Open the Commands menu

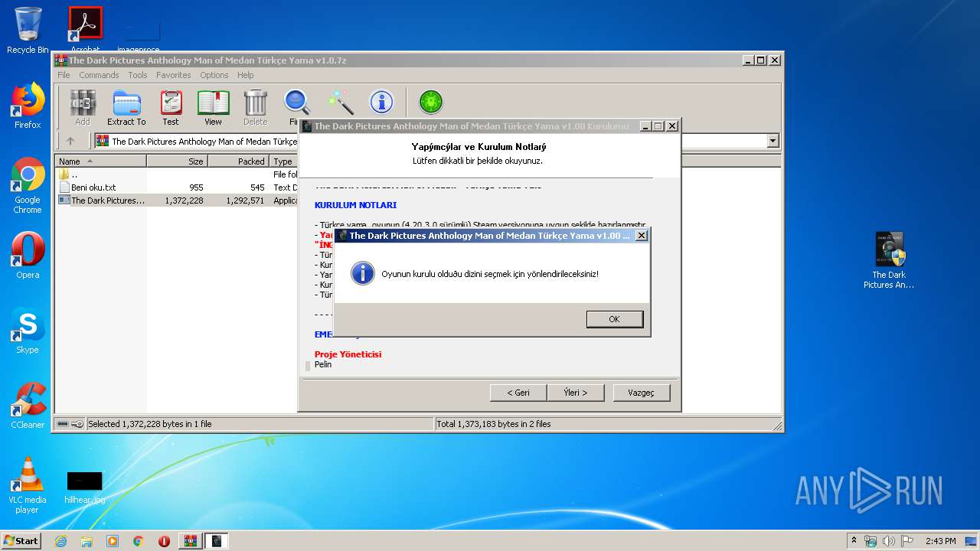[99, 75]
